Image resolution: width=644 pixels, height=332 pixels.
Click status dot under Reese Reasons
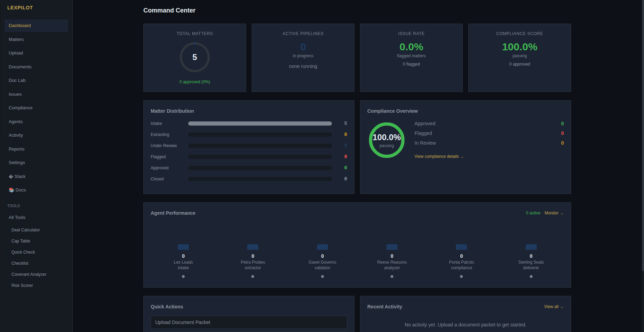392,276
